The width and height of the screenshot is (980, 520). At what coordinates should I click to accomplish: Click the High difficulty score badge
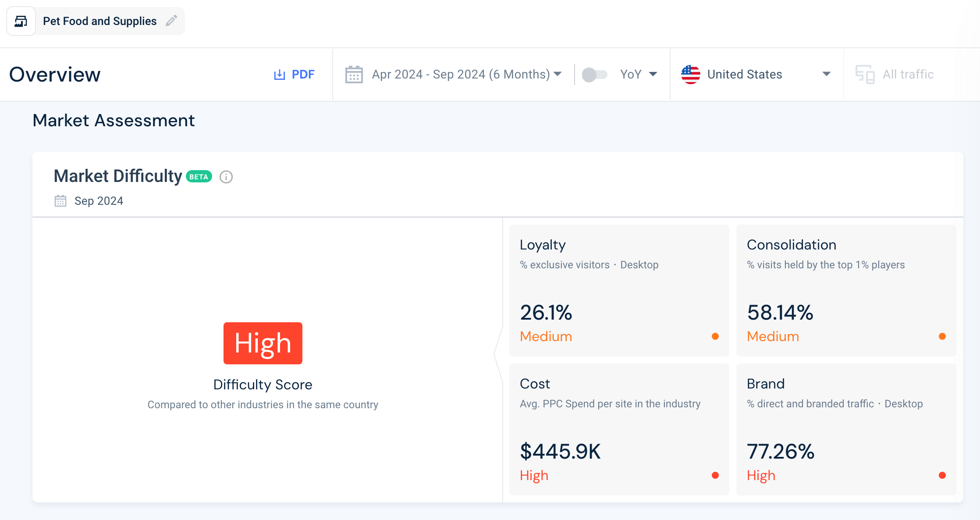pos(263,343)
